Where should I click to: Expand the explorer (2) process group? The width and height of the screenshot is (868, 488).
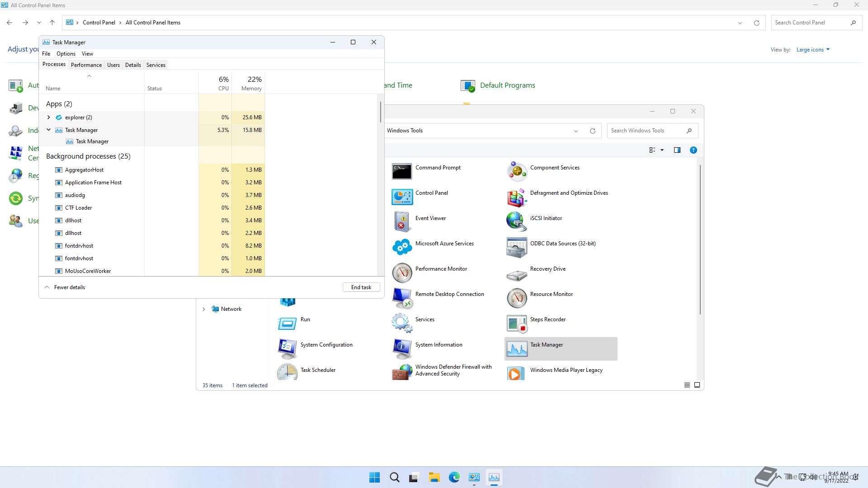click(x=48, y=117)
